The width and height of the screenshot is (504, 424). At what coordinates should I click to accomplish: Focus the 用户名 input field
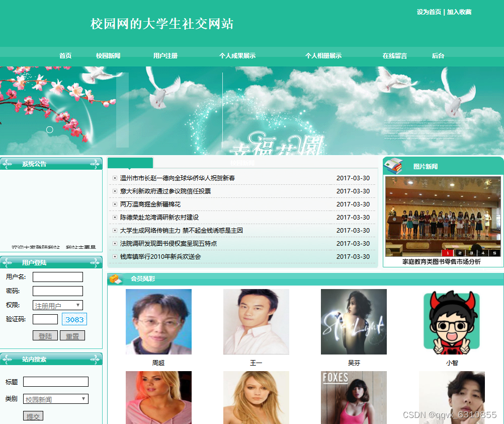pos(58,276)
